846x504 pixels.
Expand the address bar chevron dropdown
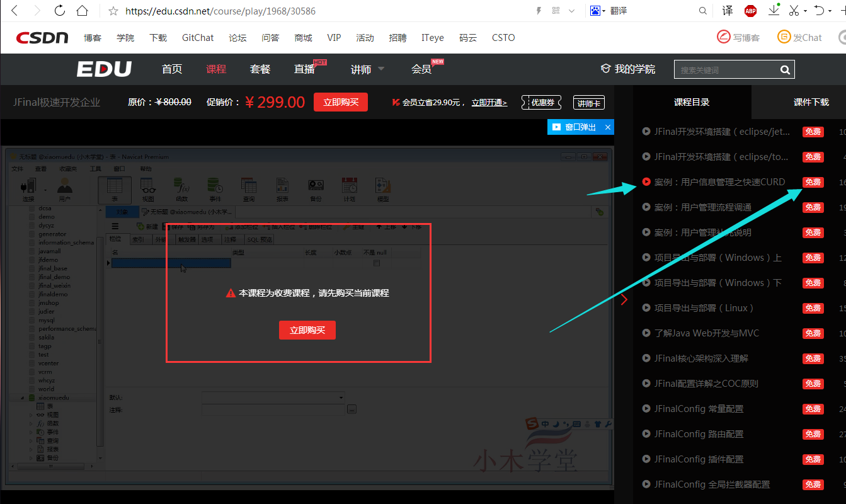pyautogui.click(x=571, y=11)
